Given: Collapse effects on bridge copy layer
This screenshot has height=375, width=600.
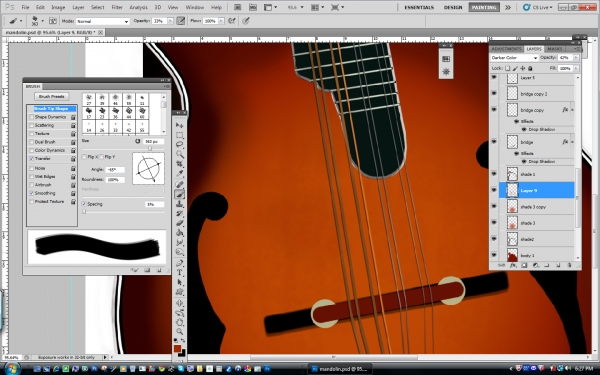Looking at the screenshot, I should point(572,110).
